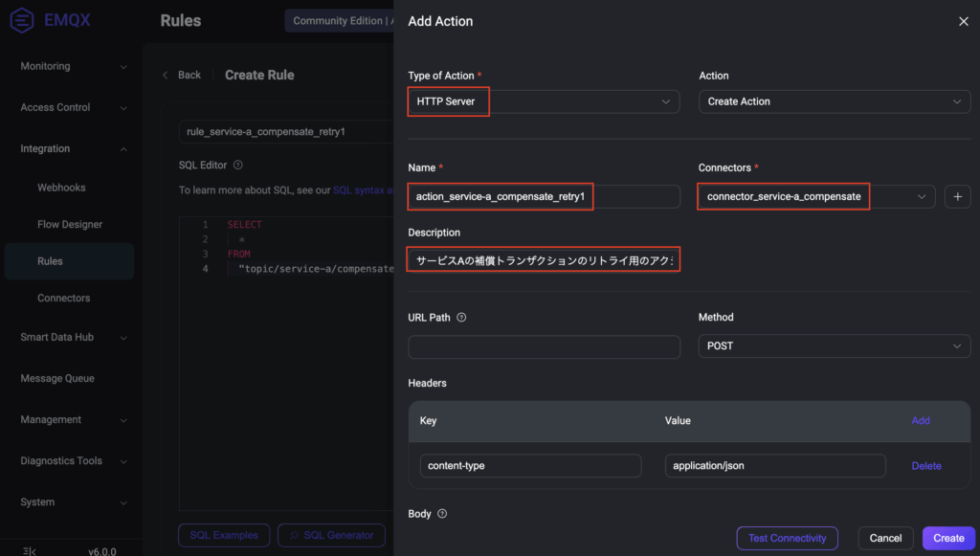Open the Action dropdown showing Create Action
This screenshot has height=556, width=980.
pos(835,101)
